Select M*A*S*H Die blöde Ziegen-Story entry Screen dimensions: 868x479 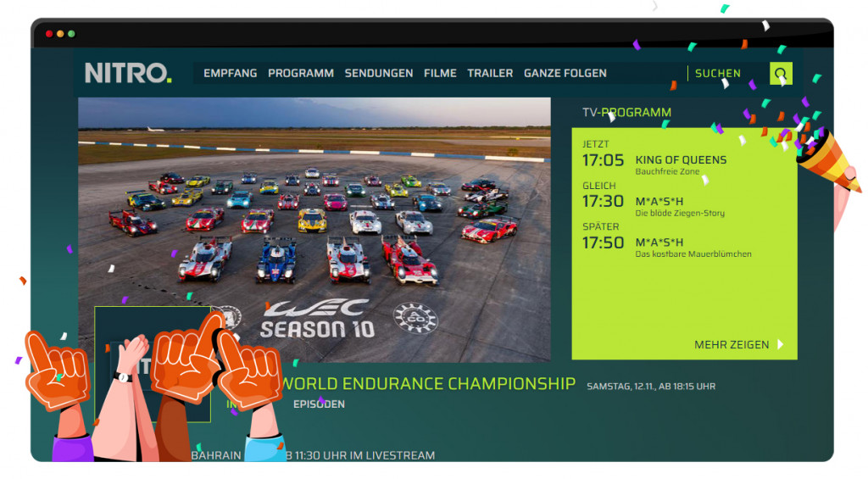(x=654, y=201)
